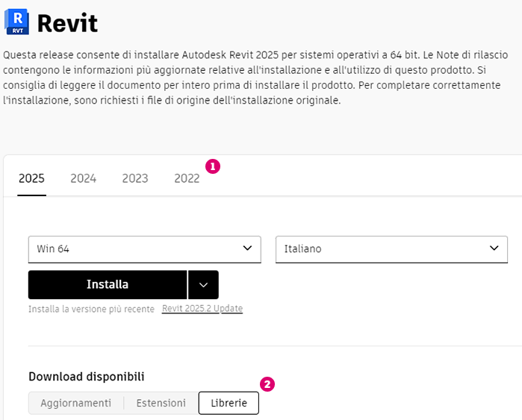
Task: Open the Win 64 platform dropdown
Action: (144, 249)
